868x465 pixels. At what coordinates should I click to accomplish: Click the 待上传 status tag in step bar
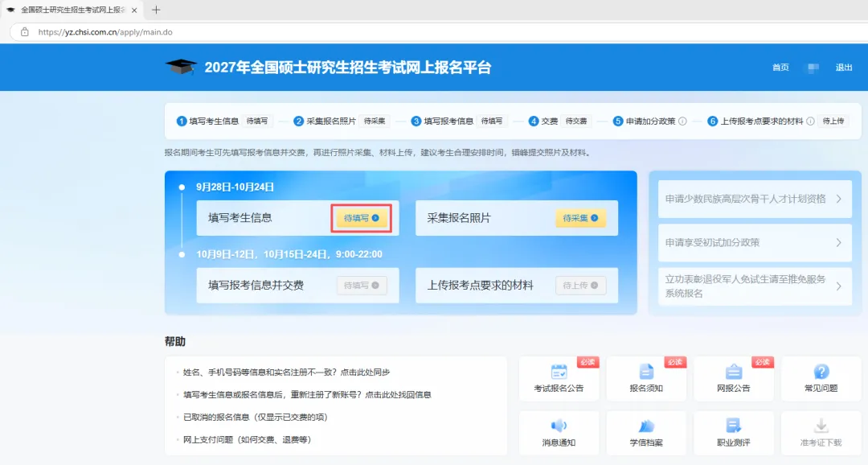pos(833,121)
